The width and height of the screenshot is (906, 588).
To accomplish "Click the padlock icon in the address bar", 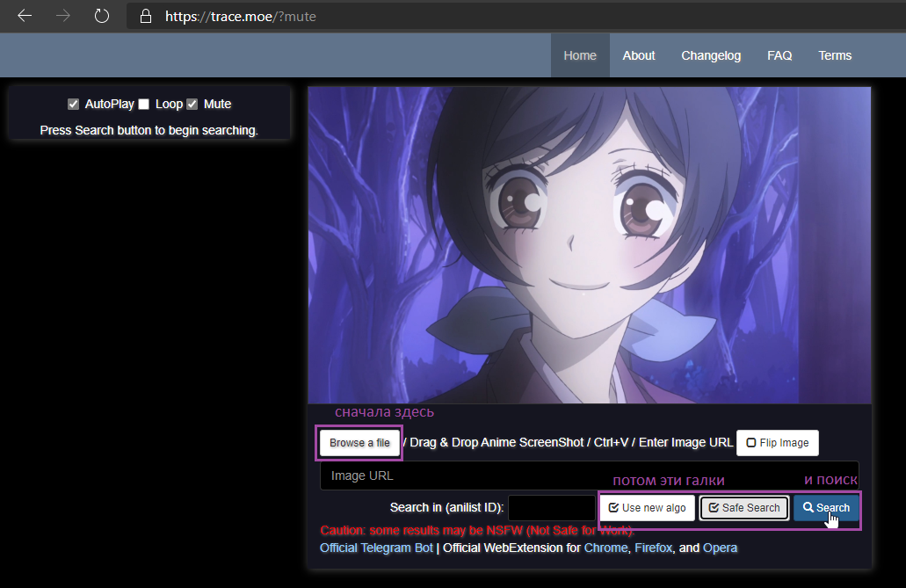I will click(146, 16).
